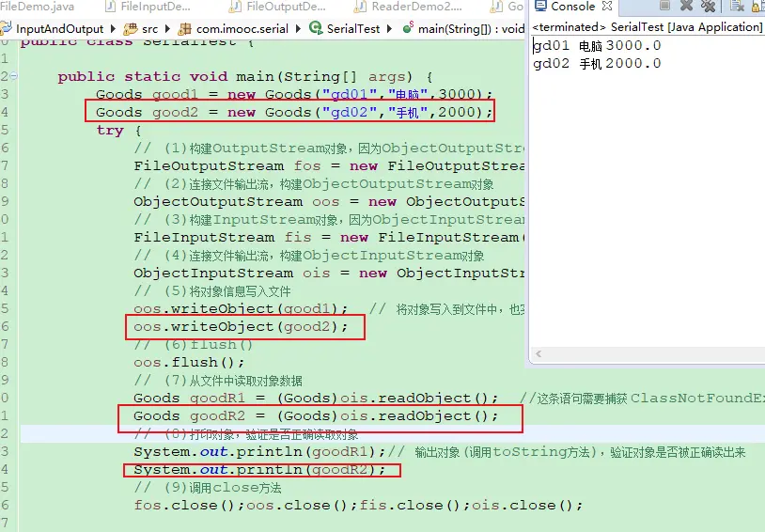Switch to the FileDemo.java editor tab

pos(38,7)
